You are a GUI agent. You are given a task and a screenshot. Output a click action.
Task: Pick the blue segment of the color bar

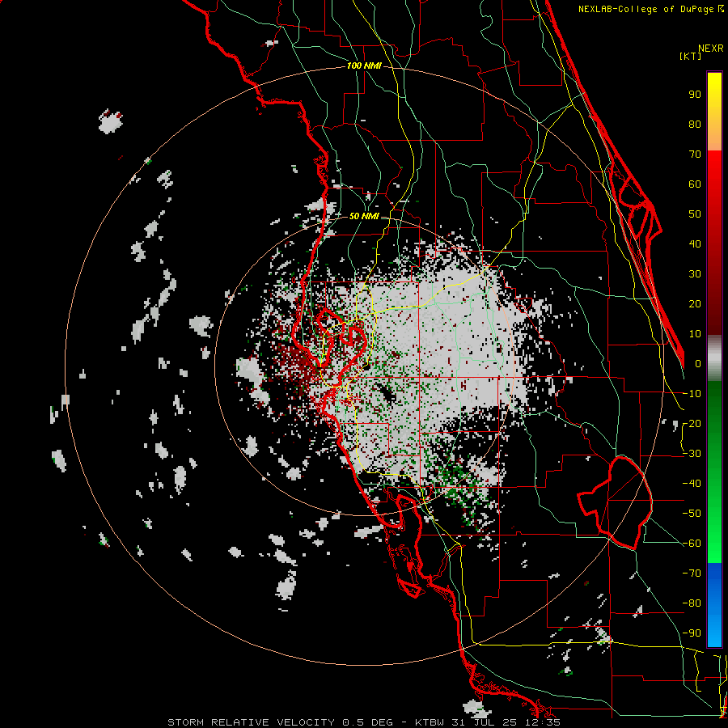pos(714,605)
